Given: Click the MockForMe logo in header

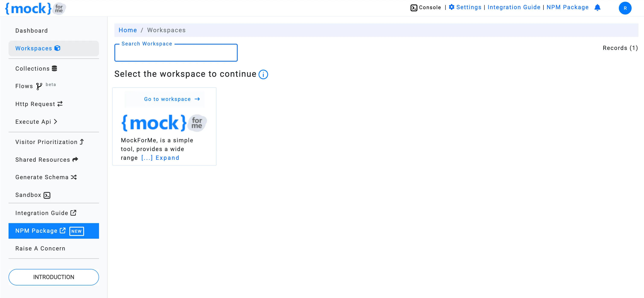Looking at the screenshot, I should pos(35,9).
